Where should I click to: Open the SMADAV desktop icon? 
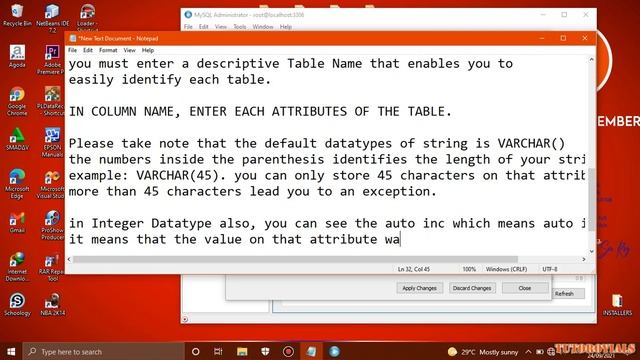point(17,139)
